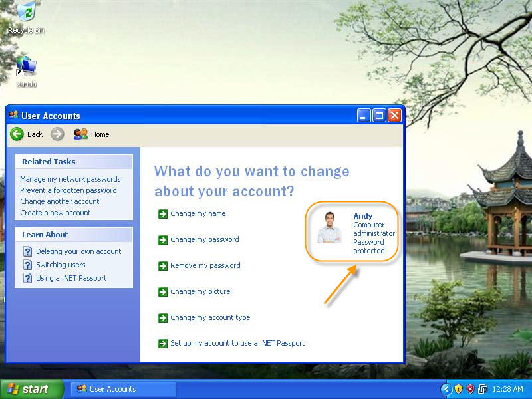The image size is (532, 399).
Task: Click the green Back arrow icon
Action: tap(17, 134)
